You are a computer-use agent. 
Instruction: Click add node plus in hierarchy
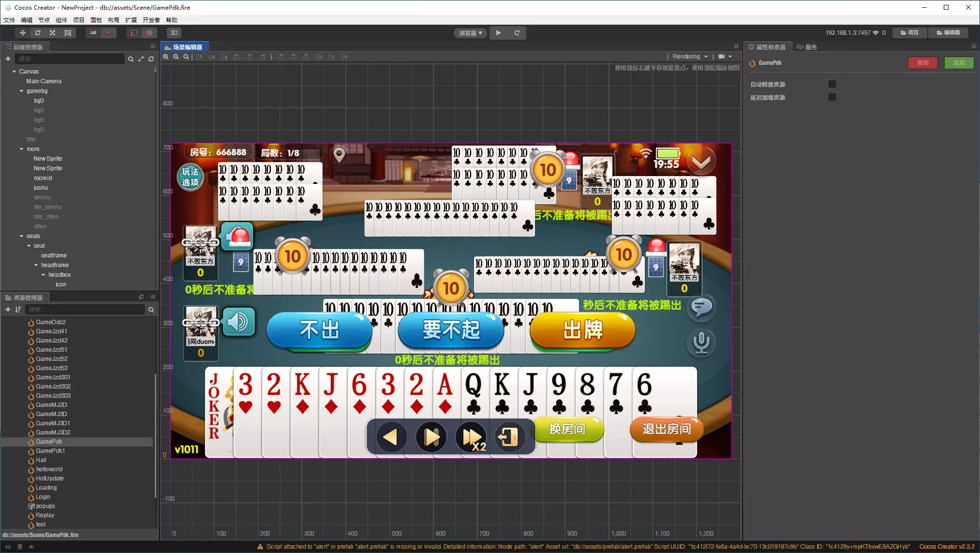(x=8, y=59)
